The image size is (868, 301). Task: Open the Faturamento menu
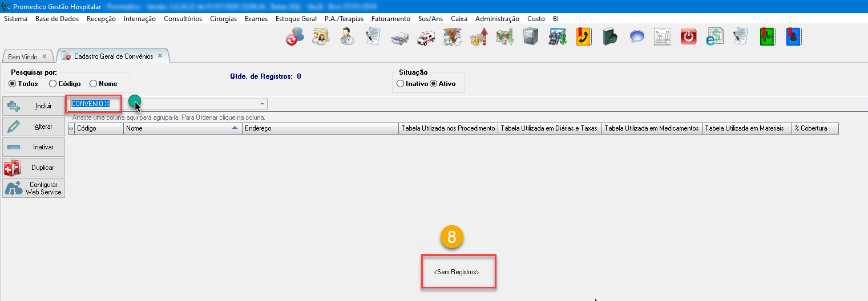[390, 19]
